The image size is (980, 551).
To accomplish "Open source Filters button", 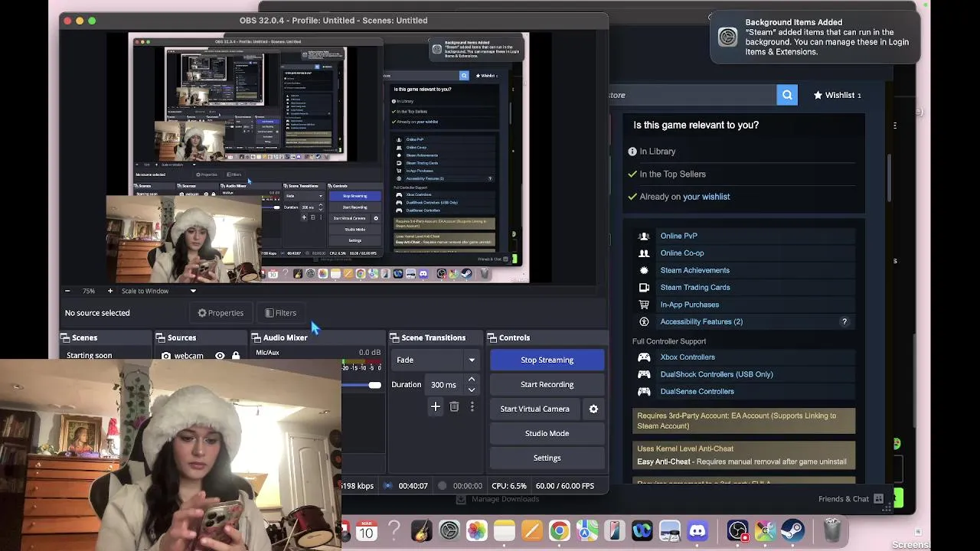I will tap(280, 313).
